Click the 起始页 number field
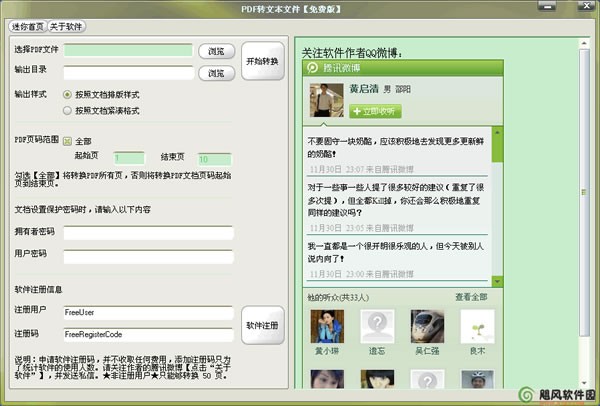Screen dimensions: 600x406 pos(129,158)
